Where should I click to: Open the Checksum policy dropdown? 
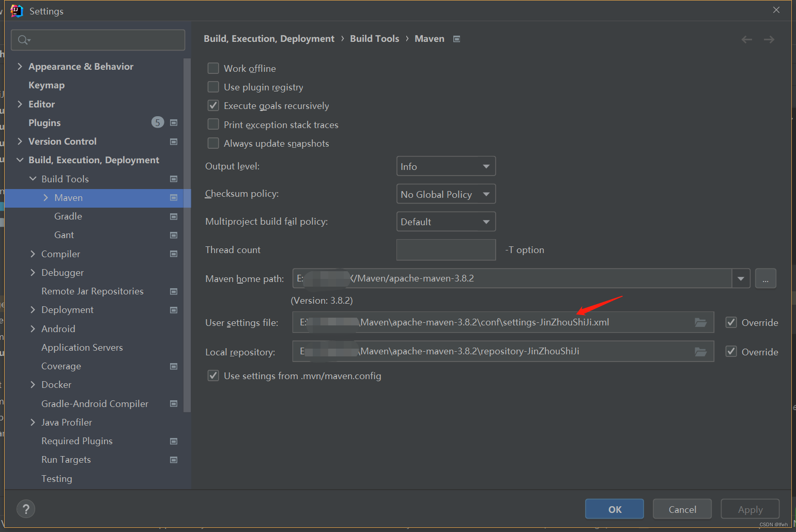[x=446, y=194]
